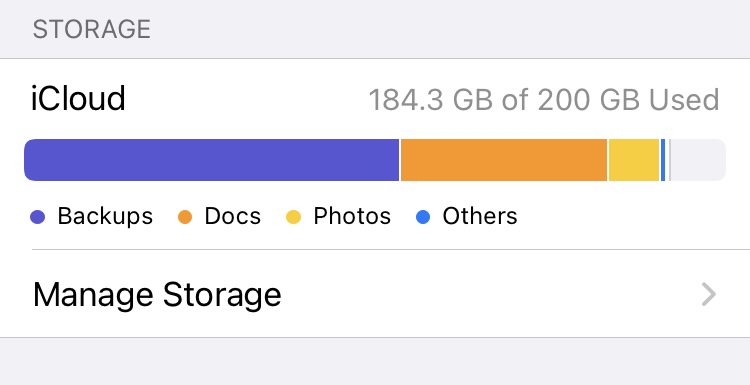
Task: Click the Backups legend label
Action: tap(105, 216)
